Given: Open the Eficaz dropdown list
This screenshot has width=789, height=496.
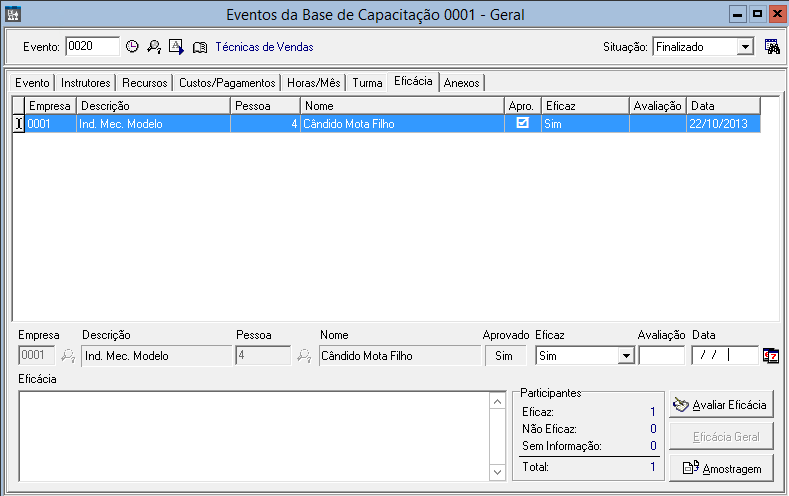Looking at the screenshot, I should point(625,355).
